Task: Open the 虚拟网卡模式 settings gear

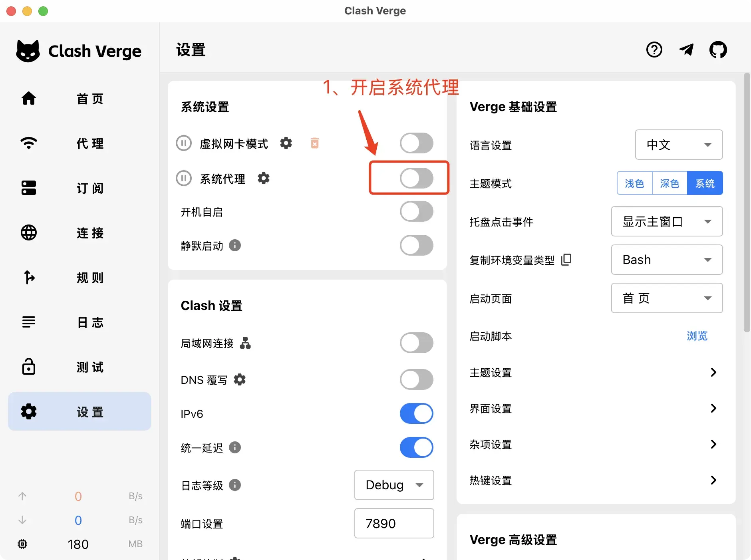Action: 286,143
